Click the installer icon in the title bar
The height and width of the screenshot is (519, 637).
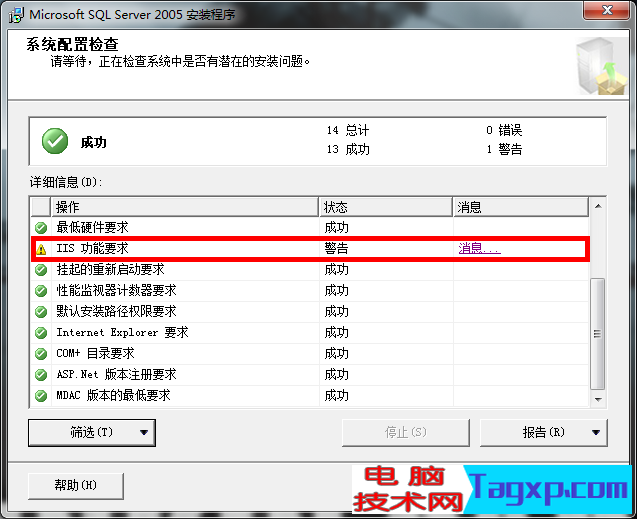click(x=16, y=15)
